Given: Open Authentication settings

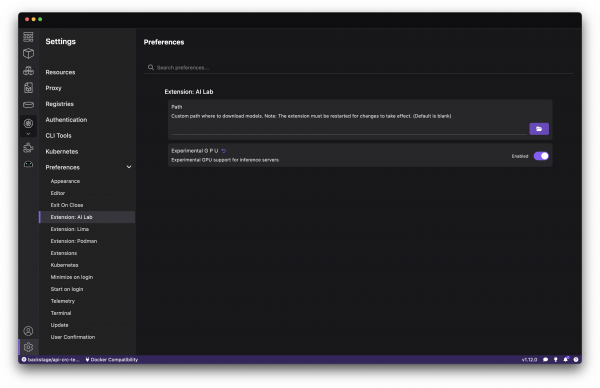Looking at the screenshot, I should [66, 120].
